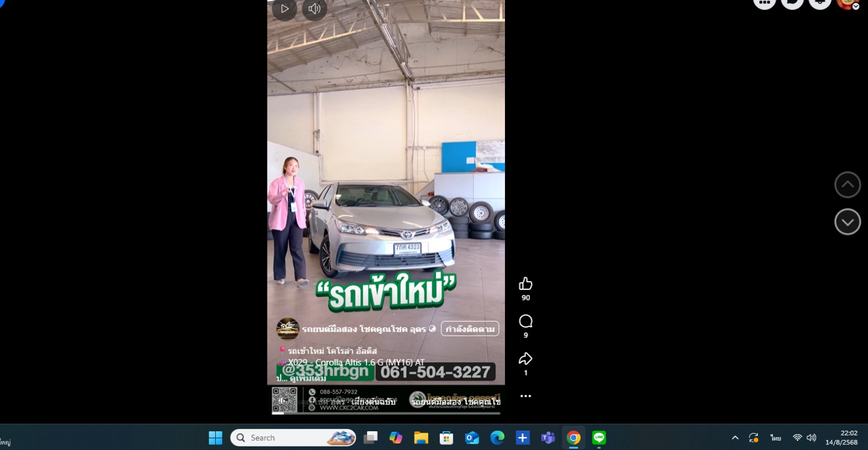Open the notifications bell
The height and width of the screenshot is (450, 868).
coord(820,3)
